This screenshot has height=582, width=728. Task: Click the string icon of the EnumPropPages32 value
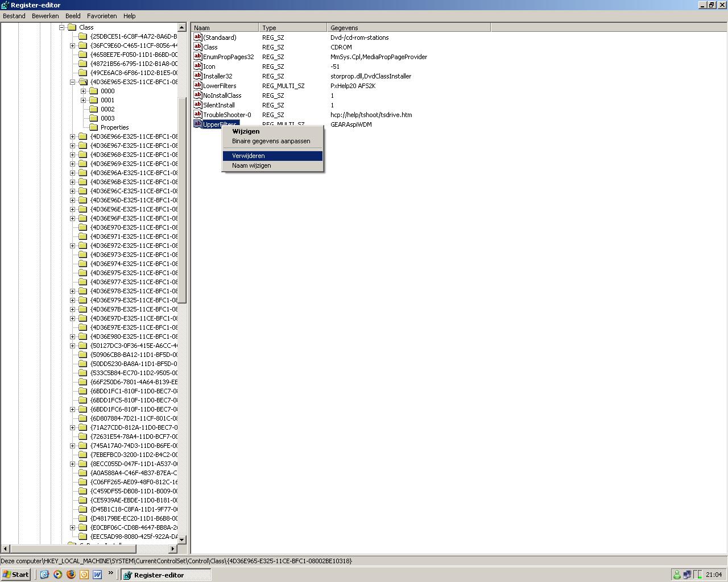point(198,56)
